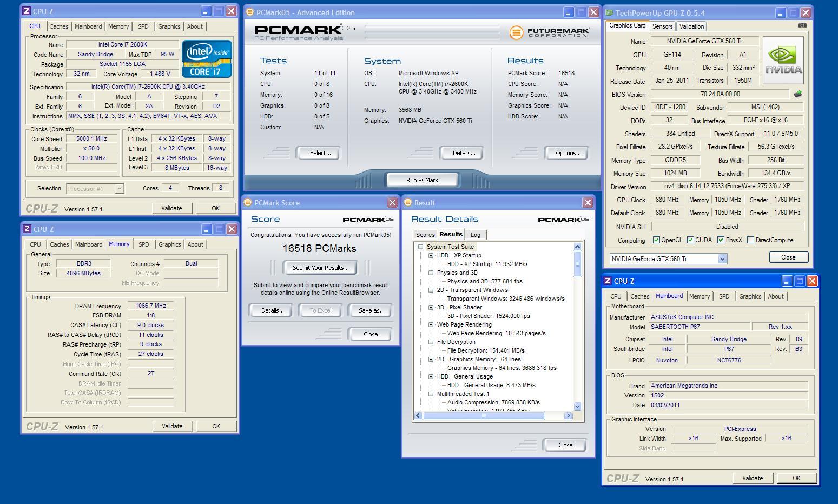This screenshot has width=838, height=504.
Task: Collapse the HDD - XP Startup node
Action: 431,255
